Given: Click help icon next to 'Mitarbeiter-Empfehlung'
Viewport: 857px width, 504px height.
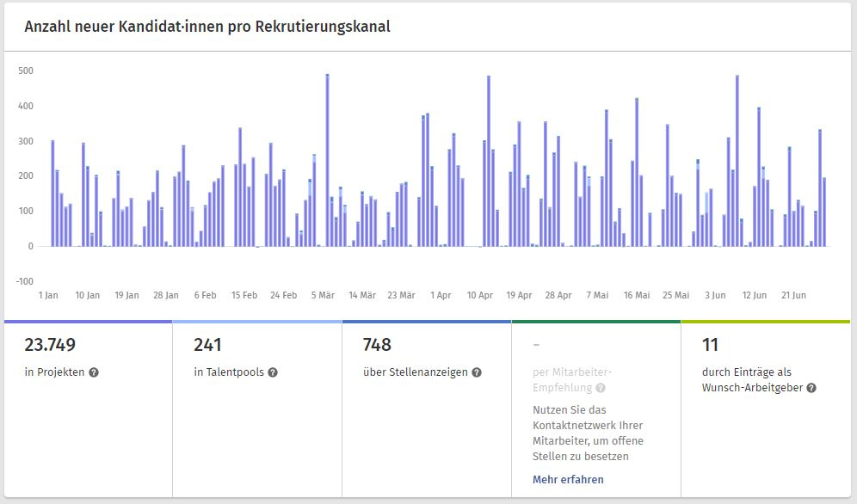Looking at the screenshot, I should (x=600, y=388).
